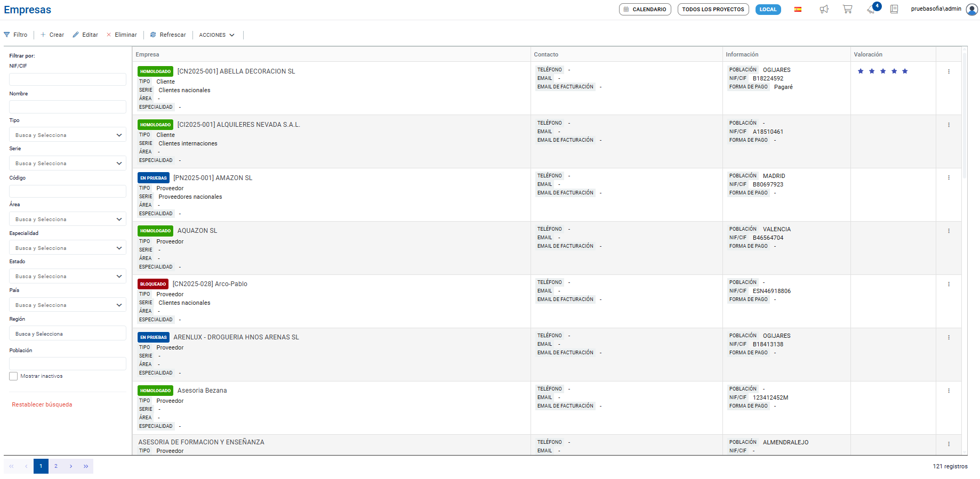Image resolution: width=980 pixels, height=479 pixels.
Task: Open the three-dot menu for AMAZON SL row
Action: (x=949, y=178)
